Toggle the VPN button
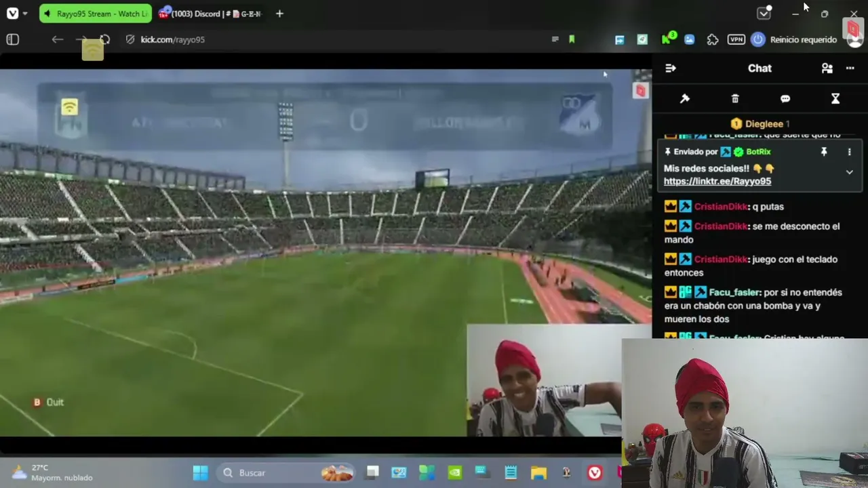 click(x=736, y=39)
